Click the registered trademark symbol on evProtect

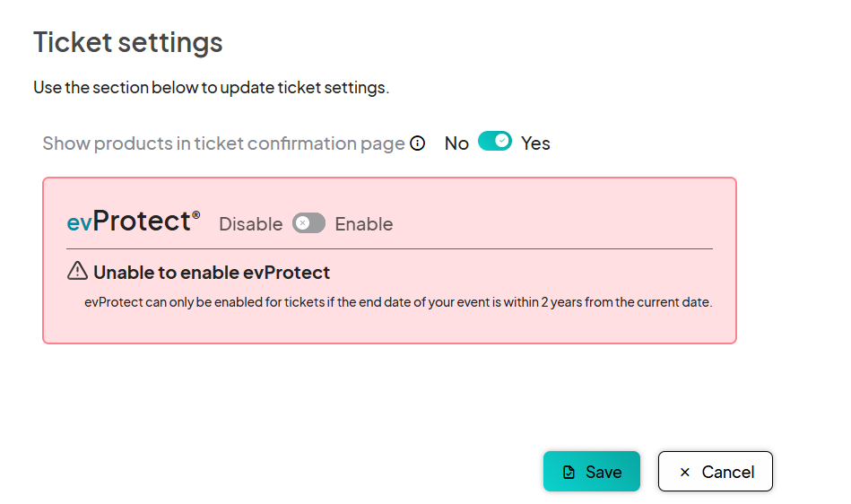pos(196,214)
